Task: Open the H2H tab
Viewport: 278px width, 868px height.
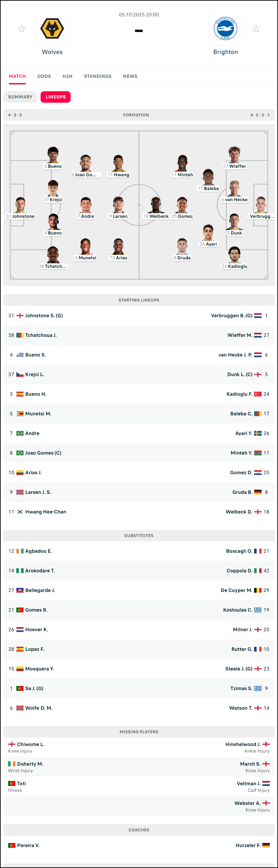Action: 67,77
